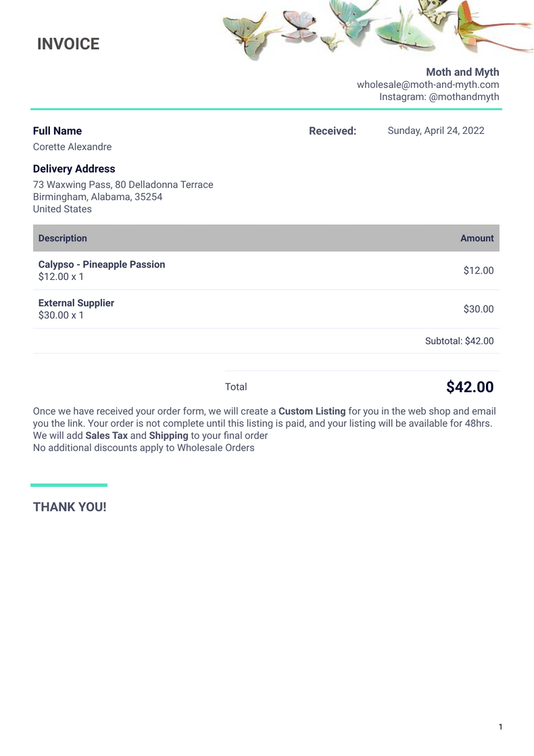Click the bold $42.00 total amount
Screen dimensions: 534x756
[x=470, y=387]
